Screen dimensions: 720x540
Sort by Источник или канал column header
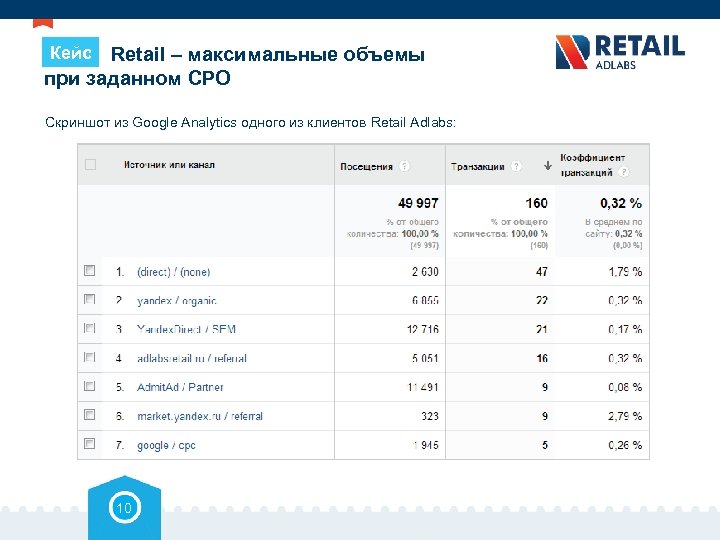pyautogui.click(x=169, y=165)
